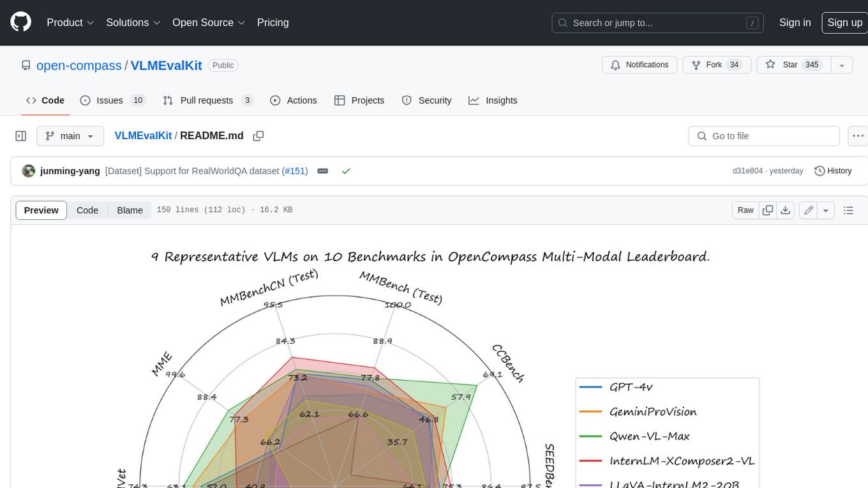The height and width of the screenshot is (488, 868).
Task: Click VLMEvalKit in the file breadcrumb
Action: (143, 135)
